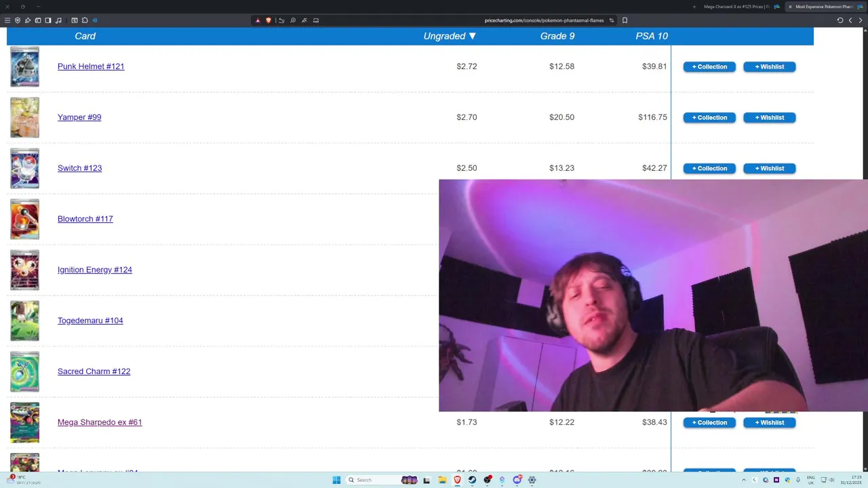Screen dimensions: 868x488
Task: Open the Mega Sharpedo ex #61 link
Action: (100, 422)
